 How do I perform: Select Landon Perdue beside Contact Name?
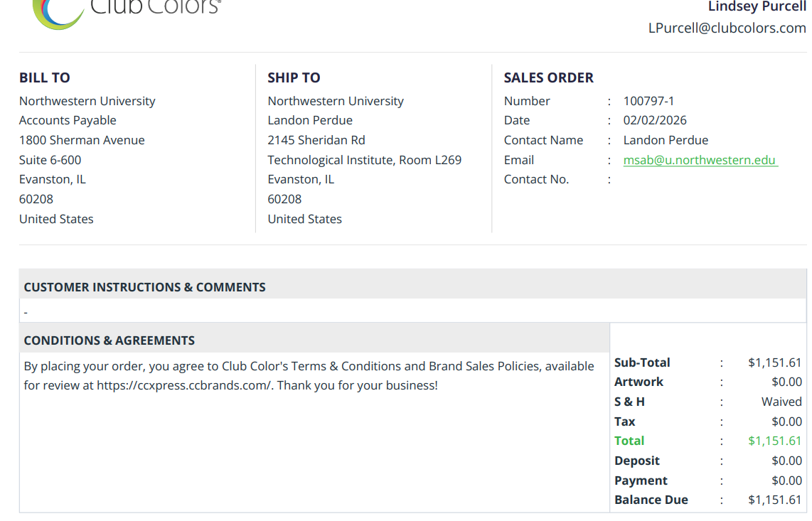[666, 140]
